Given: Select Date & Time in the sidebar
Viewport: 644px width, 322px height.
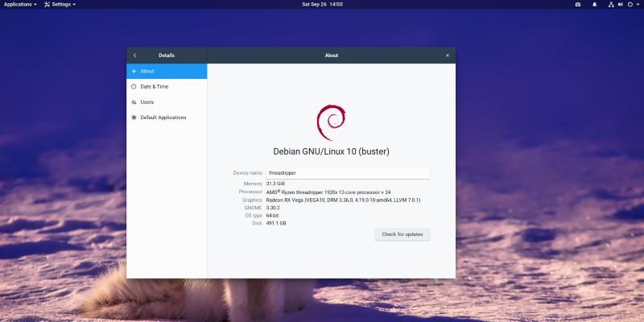Looking at the screenshot, I should point(154,86).
